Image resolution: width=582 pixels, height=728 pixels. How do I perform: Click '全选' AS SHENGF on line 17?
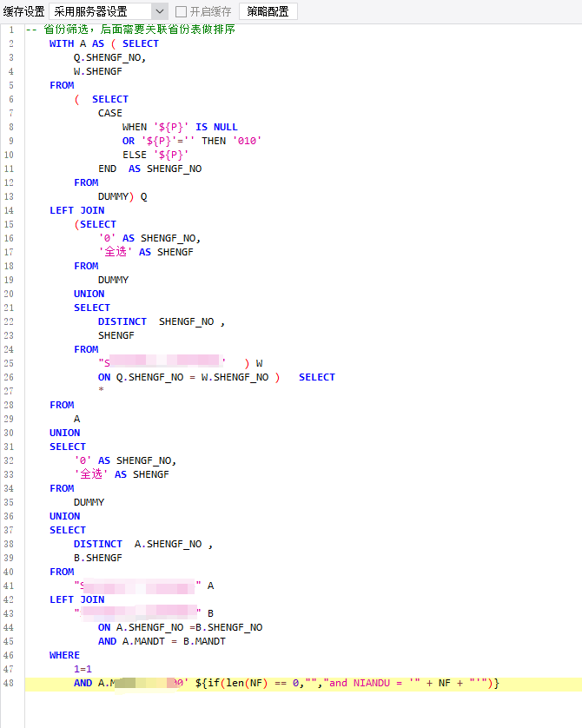click(146, 252)
